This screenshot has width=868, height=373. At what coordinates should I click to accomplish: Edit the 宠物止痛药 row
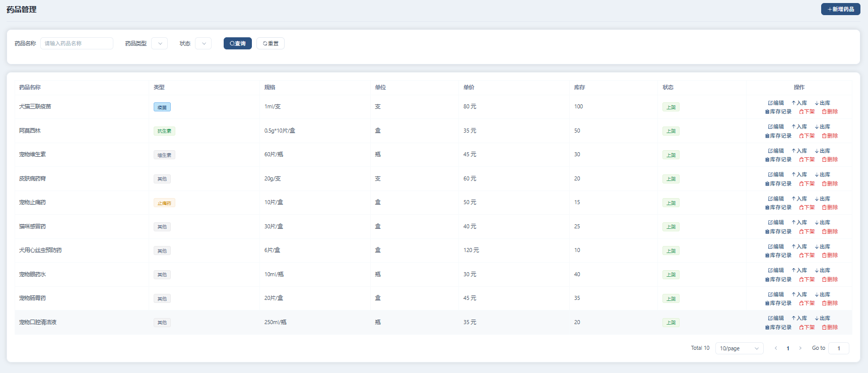pos(776,199)
